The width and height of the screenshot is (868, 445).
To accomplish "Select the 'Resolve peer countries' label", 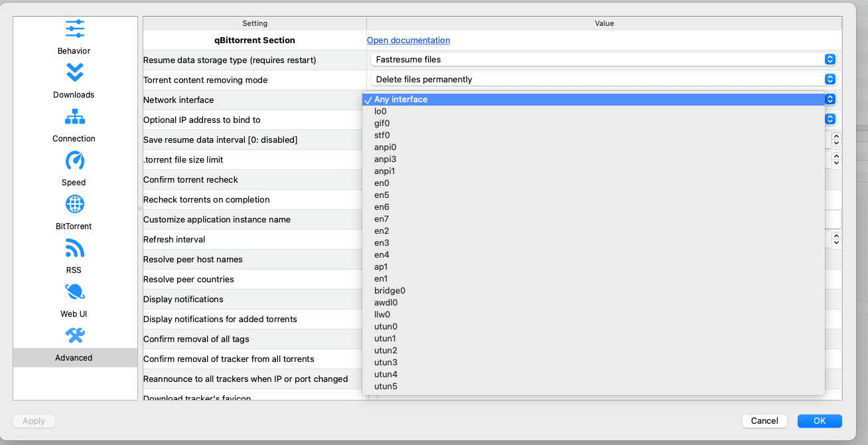I will 188,279.
